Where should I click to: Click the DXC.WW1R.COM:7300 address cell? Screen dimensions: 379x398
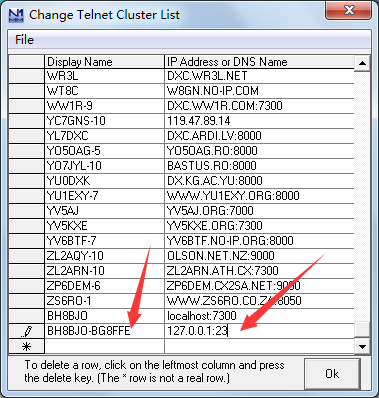[x=259, y=106]
